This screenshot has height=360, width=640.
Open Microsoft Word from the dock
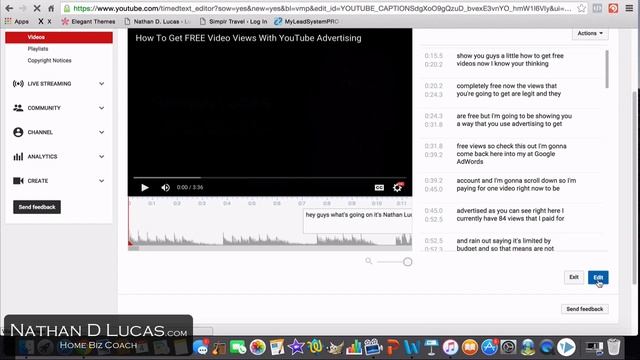pyautogui.click(x=411, y=347)
